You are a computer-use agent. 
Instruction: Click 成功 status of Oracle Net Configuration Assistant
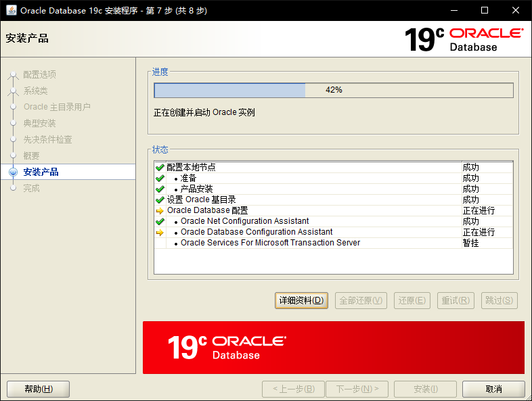(470, 221)
